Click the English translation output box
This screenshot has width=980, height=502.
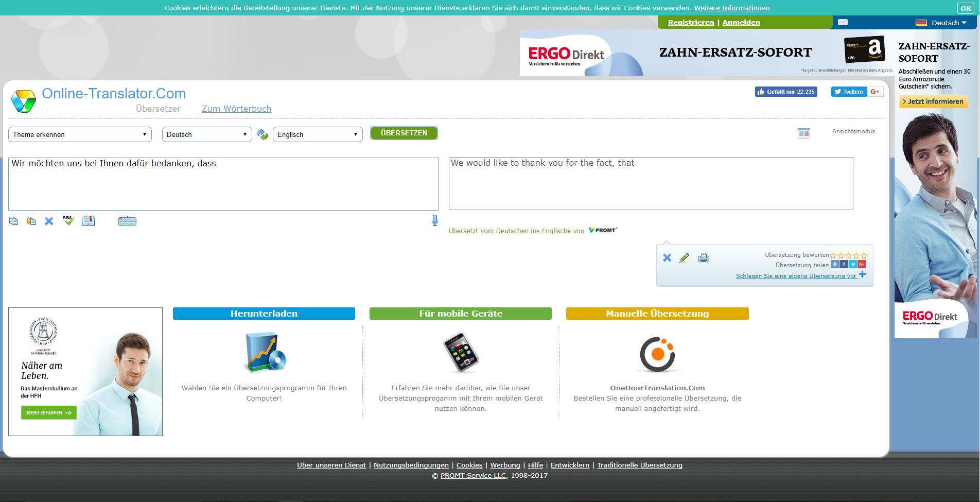pos(651,183)
